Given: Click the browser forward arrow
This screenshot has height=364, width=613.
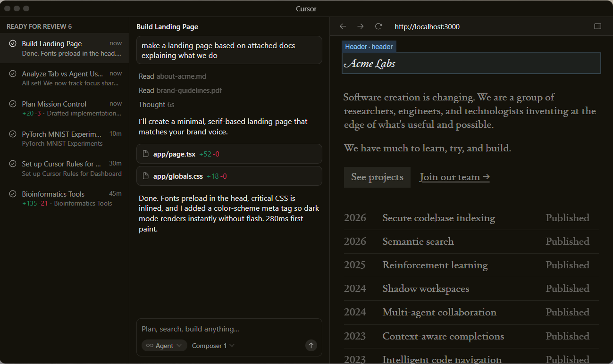Looking at the screenshot, I should (361, 26).
